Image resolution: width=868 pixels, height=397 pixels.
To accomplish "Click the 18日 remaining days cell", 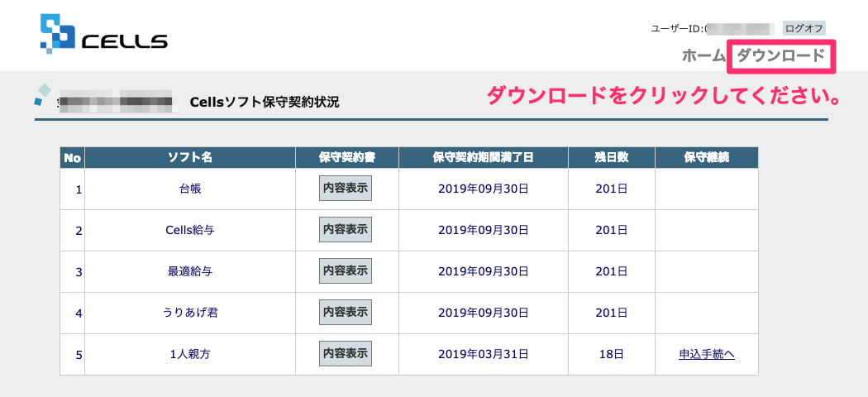I will coord(612,354).
